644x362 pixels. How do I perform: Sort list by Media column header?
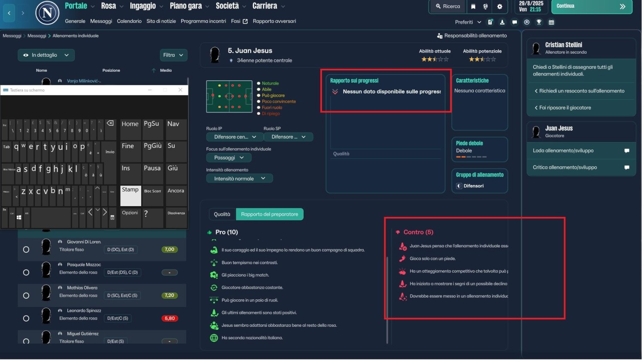click(167, 70)
